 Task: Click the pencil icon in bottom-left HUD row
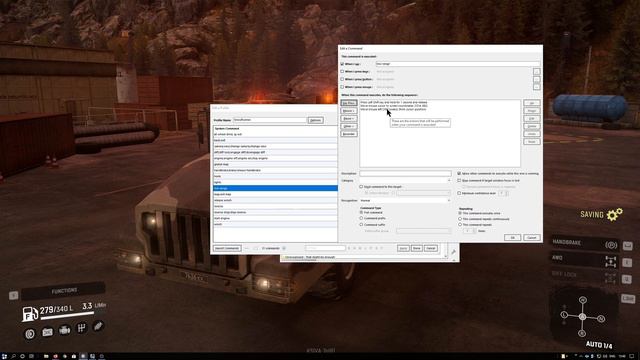(98, 326)
